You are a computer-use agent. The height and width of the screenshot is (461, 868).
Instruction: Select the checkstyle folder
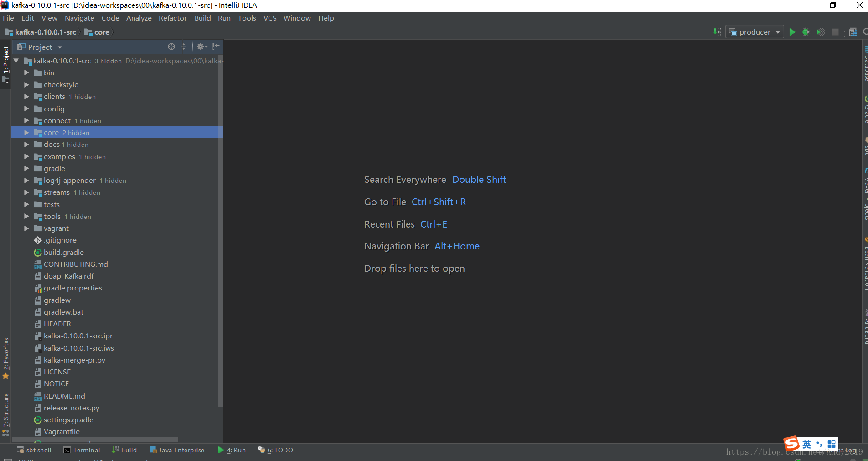coord(61,85)
